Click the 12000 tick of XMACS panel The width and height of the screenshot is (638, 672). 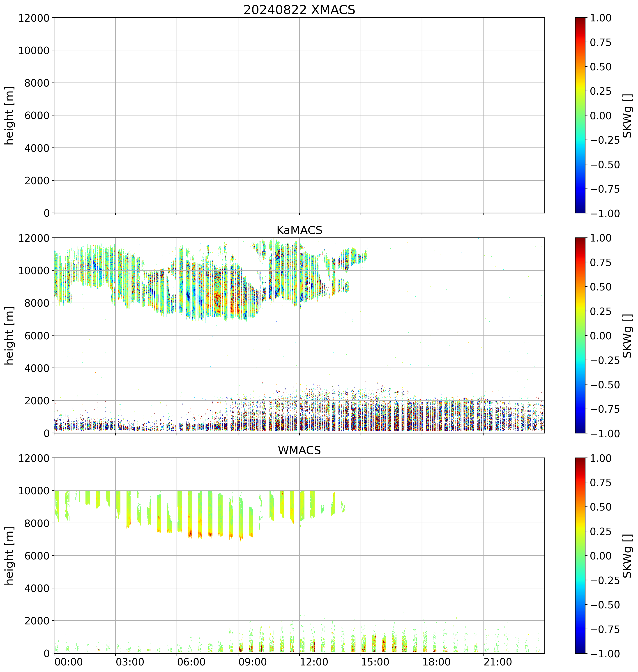pyautogui.click(x=34, y=18)
